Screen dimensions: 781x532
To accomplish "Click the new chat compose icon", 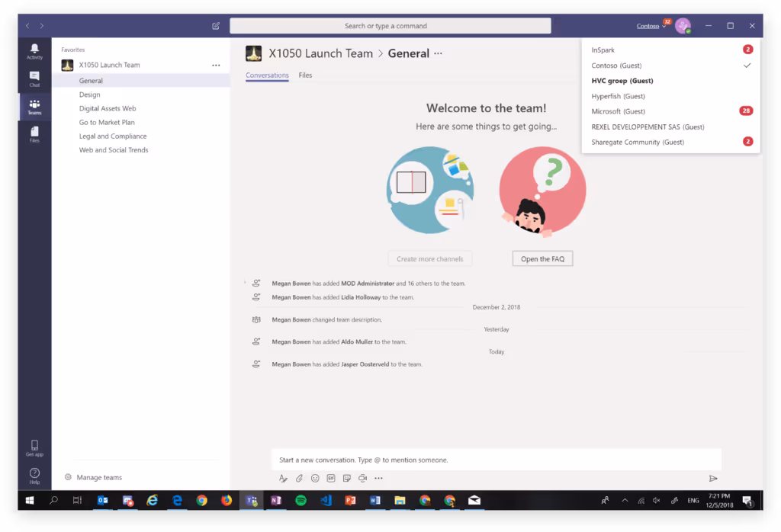I will click(x=216, y=26).
